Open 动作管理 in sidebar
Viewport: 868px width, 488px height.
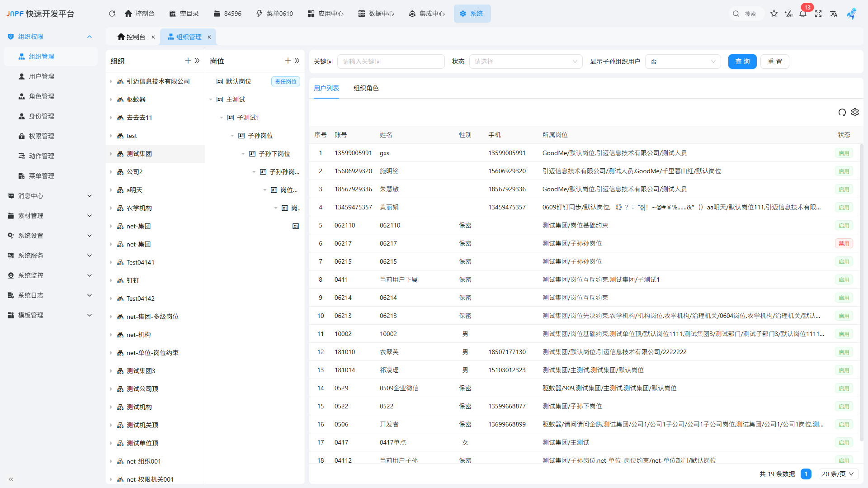[51, 156]
